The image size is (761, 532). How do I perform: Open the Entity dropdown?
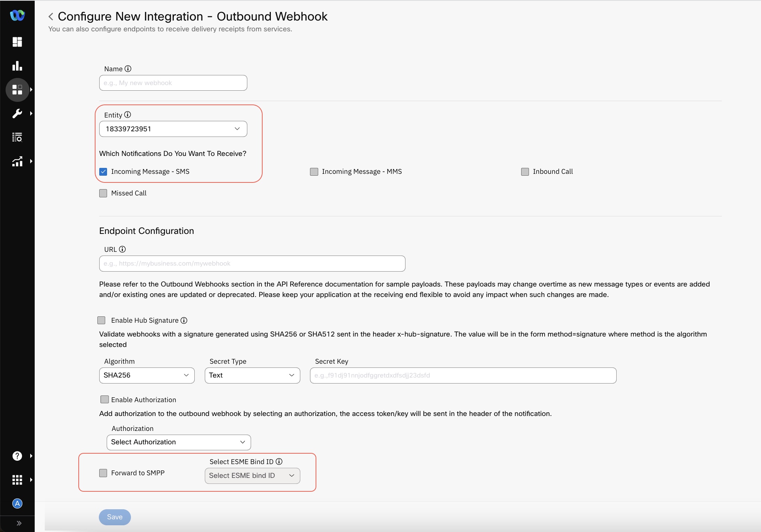pyautogui.click(x=173, y=129)
